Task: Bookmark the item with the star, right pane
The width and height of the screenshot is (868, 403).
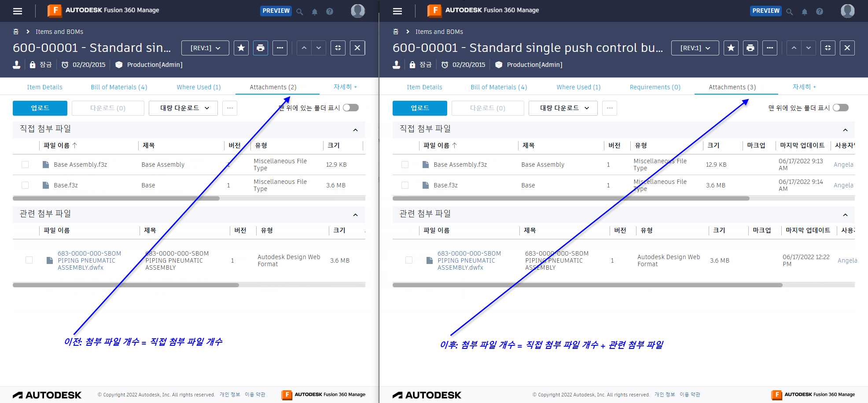Action: point(731,48)
